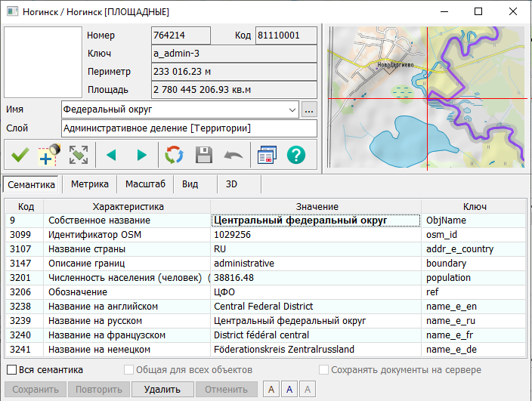Open the windows list icon

[267, 156]
